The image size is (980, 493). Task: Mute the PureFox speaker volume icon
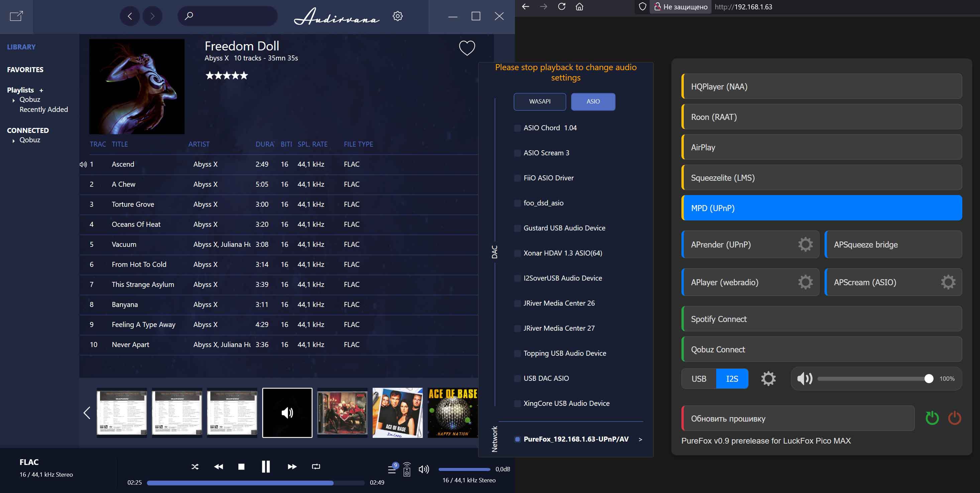click(804, 378)
